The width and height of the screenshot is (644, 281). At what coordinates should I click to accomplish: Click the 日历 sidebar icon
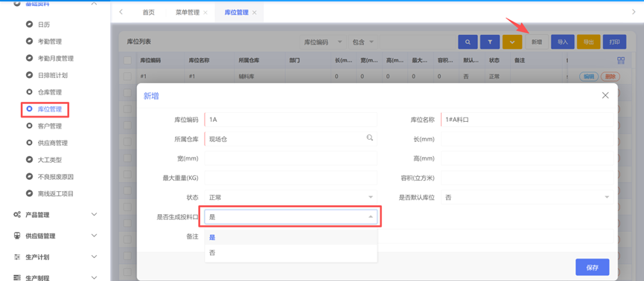coord(29,25)
